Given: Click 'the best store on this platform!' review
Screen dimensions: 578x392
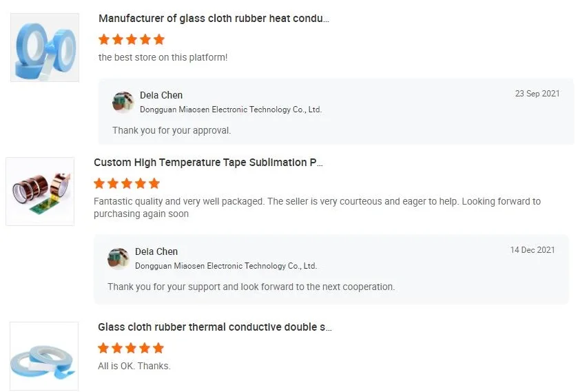Looking at the screenshot, I should click(163, 57).
